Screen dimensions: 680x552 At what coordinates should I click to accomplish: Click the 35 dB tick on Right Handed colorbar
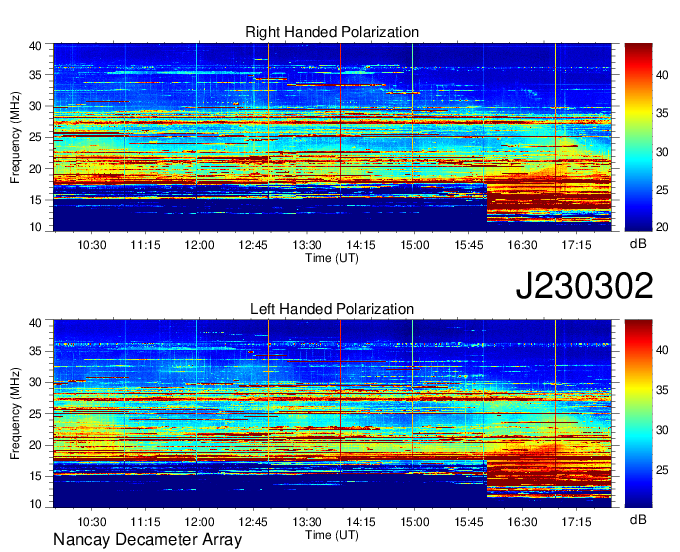662,114
